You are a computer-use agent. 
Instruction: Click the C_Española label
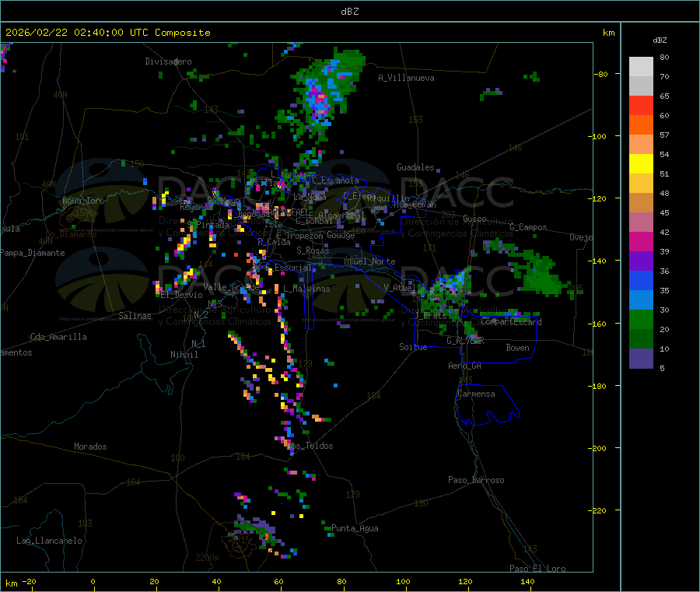[335, 180]
